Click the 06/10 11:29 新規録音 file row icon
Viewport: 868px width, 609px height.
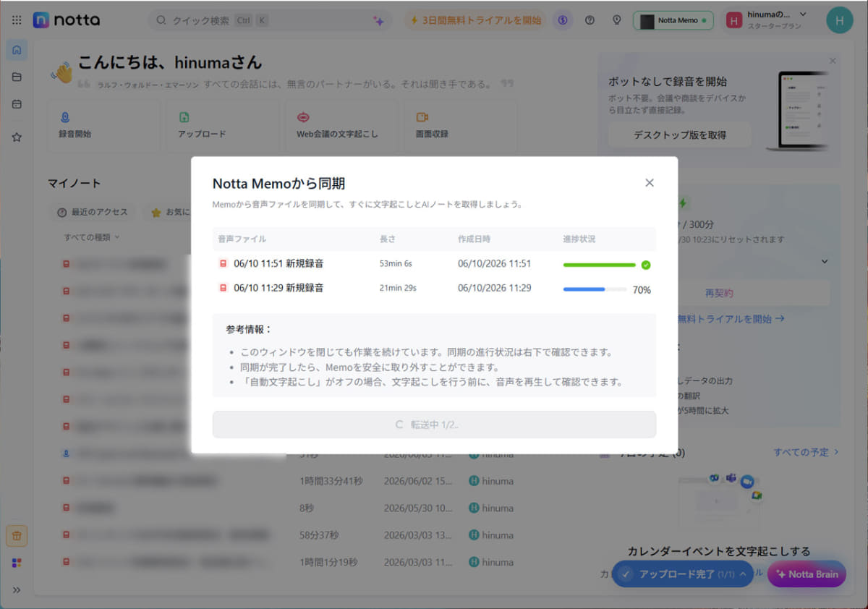[223, 288]
